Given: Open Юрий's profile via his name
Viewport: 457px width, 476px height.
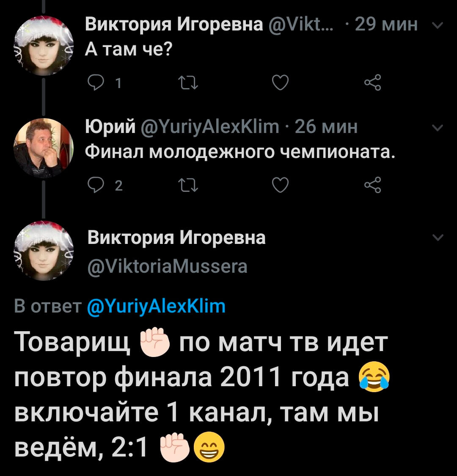Looking at the screenshot, I should coord(110,126).
